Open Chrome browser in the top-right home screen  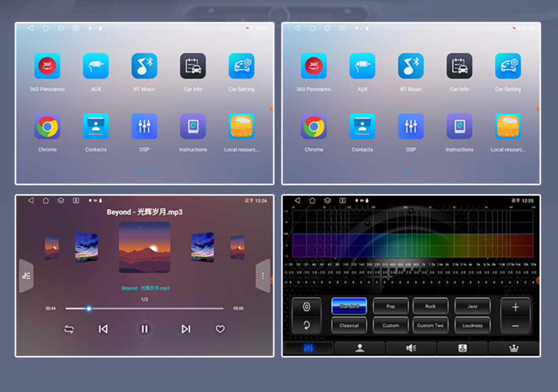pos(314,127)
